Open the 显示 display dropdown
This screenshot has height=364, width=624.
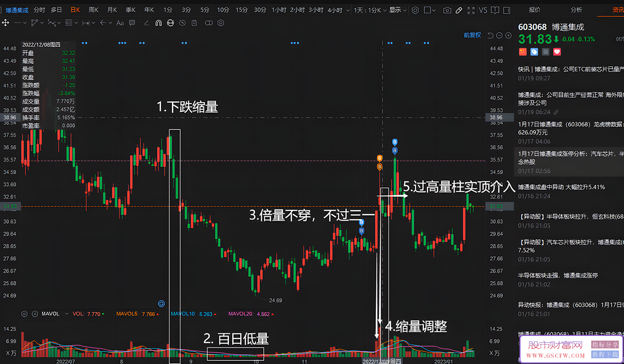click(x=398, y=10)
